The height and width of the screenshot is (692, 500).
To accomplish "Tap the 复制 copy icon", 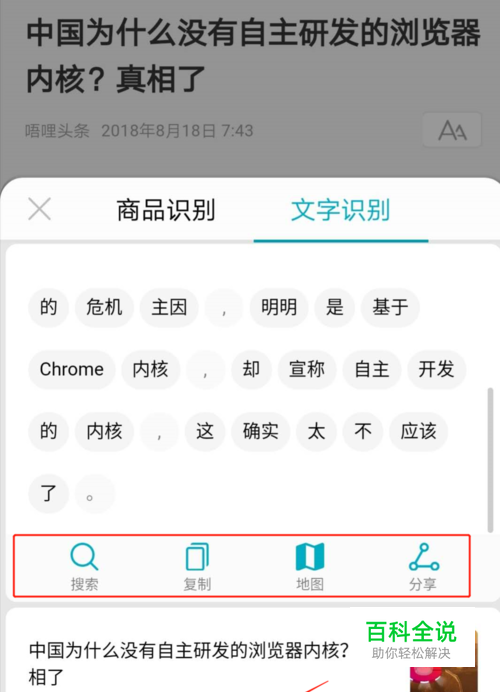I will click(197, 557).
